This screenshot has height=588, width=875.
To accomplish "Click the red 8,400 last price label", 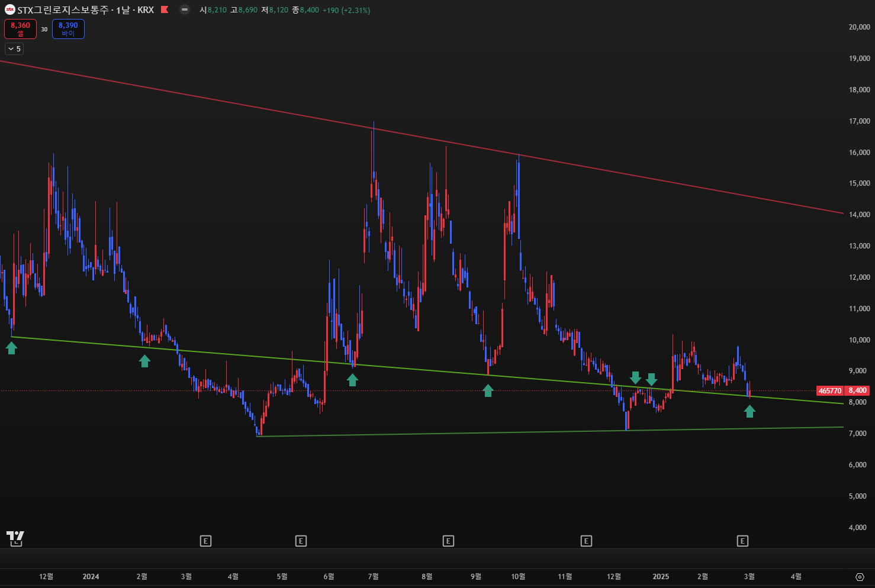I will [857, 390].
